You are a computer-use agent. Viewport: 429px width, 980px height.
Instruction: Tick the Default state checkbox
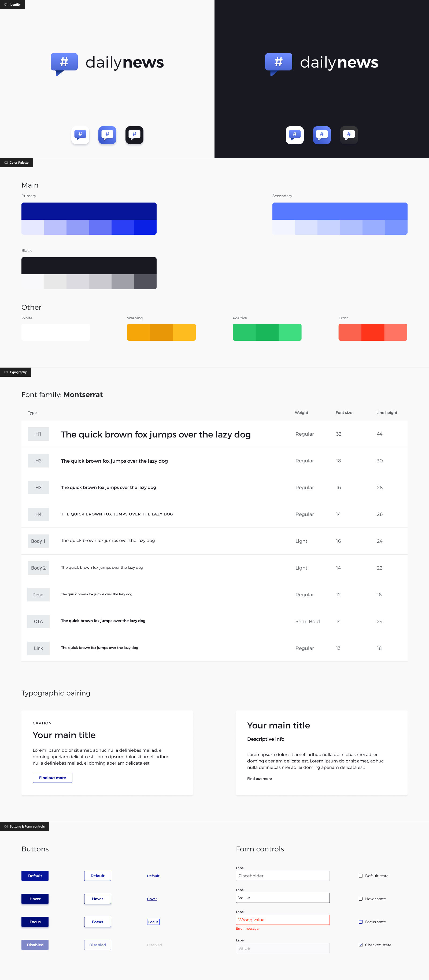360,876
